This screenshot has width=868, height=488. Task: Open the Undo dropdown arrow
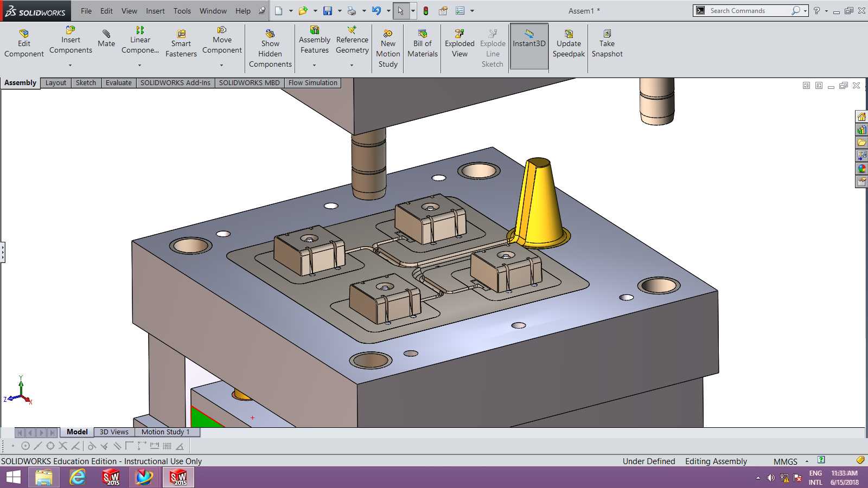pyautogui.click(x=388, y=11)
